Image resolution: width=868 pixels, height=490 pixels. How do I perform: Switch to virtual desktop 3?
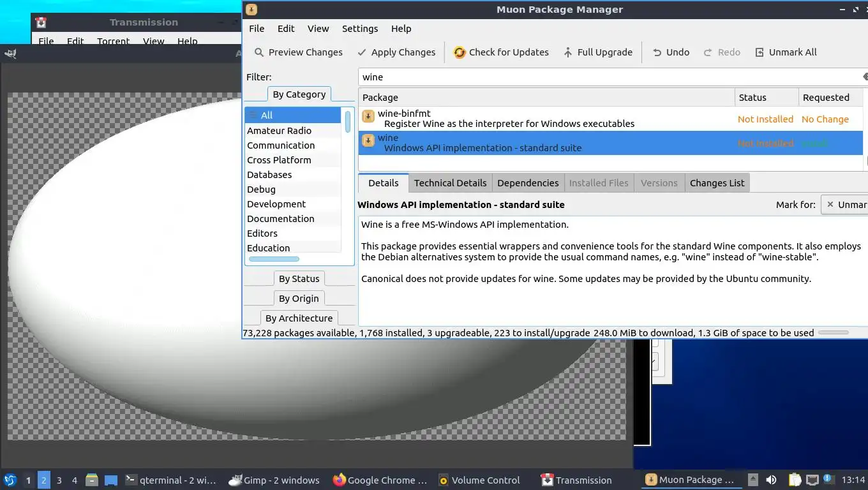[x=59, y=480]
